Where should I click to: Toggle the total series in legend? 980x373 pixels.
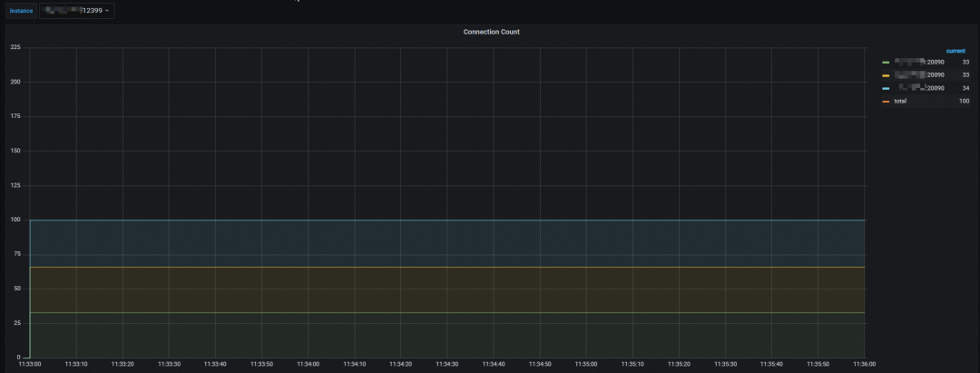point(900,102)
